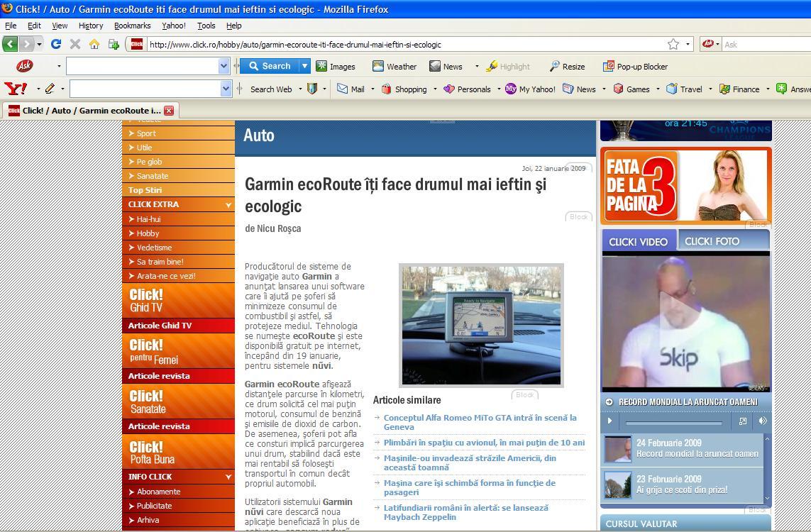
Task: Open the File menu
Action: 11,26
